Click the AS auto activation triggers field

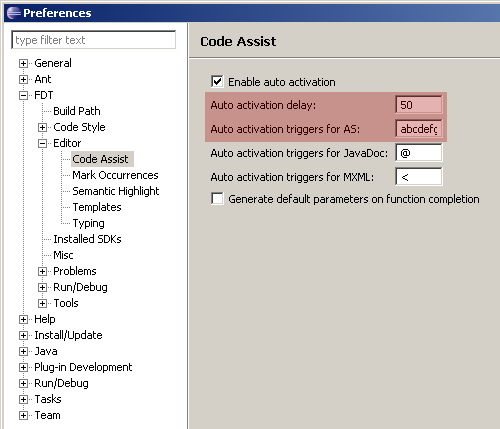point(419,129)
